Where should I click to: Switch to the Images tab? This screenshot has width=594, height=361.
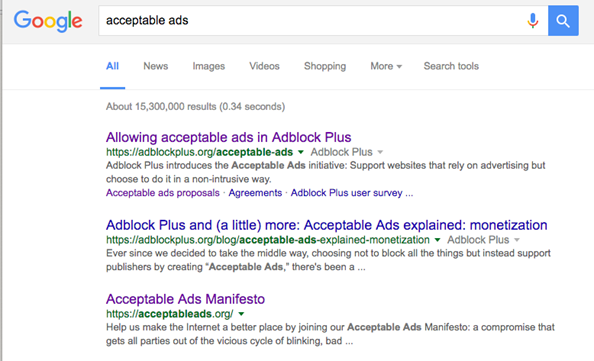[209, 66]
